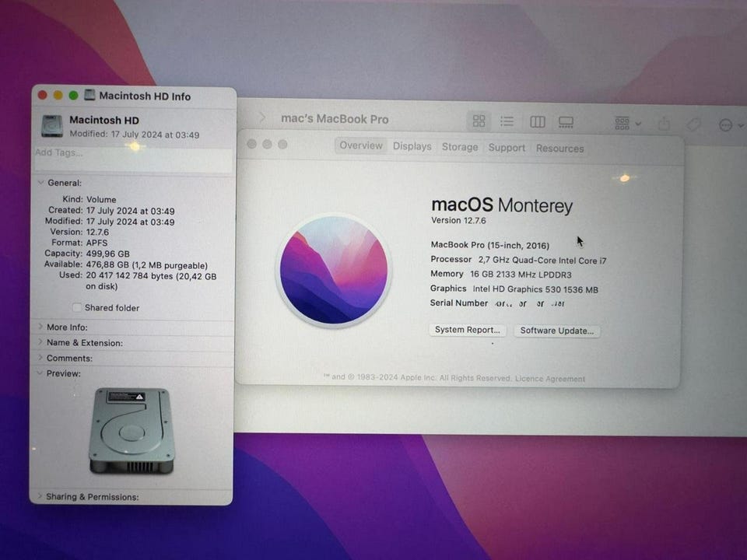
Task: Collapse the General section
Action: pos(41,182)
